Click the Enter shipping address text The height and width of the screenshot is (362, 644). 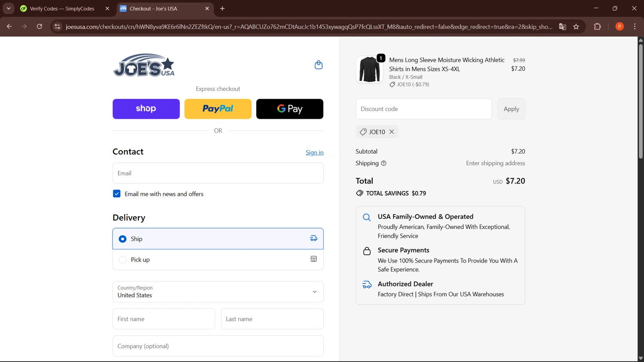click(x=495, y=163)
